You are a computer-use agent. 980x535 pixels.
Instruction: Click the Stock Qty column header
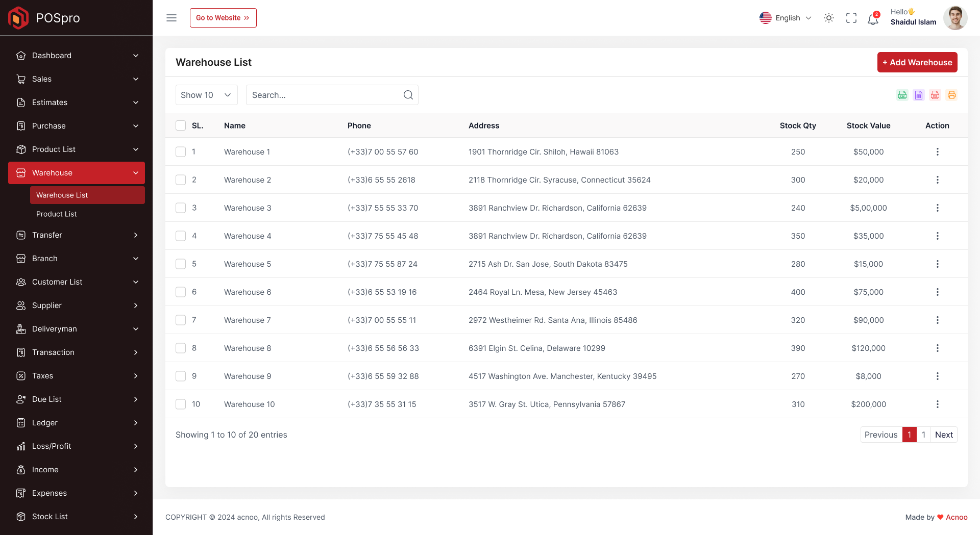tap(798, 125)
